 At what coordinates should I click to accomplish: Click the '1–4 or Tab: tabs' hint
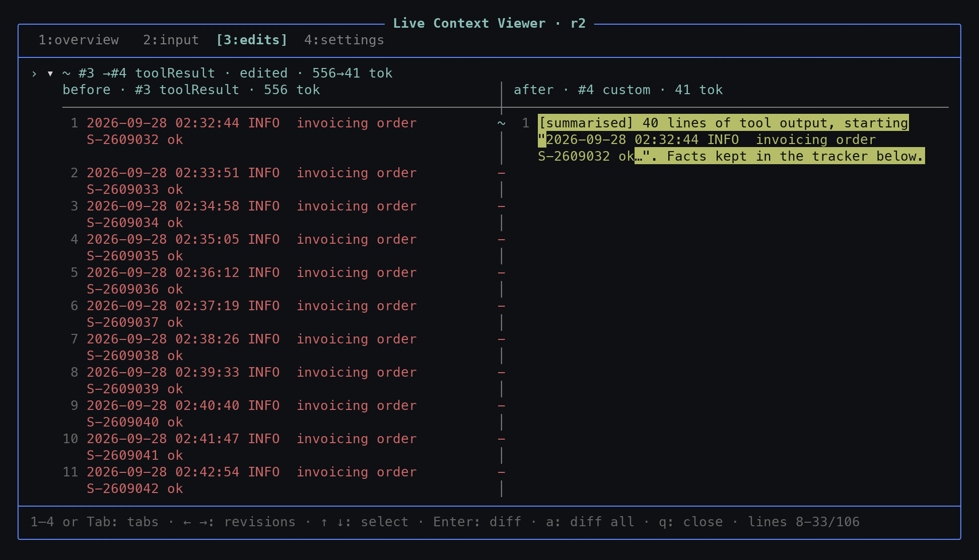(x=95, y=522)
